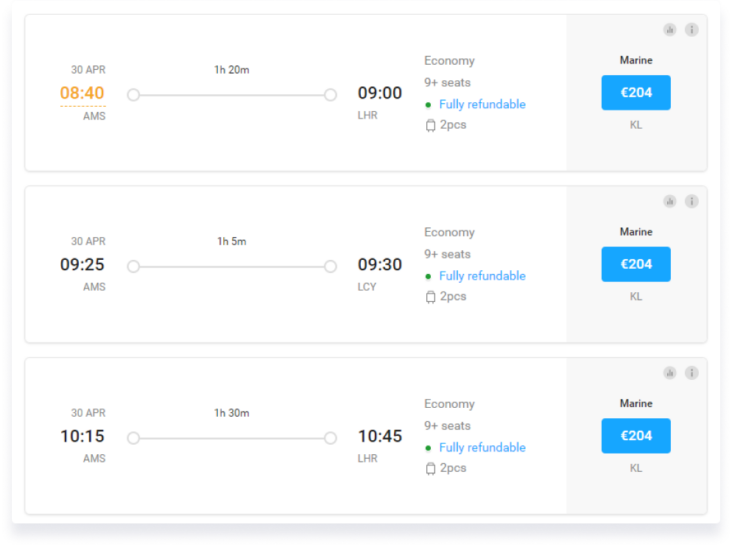Open info icon on 08:40 flight
Viewport: 732px width, 547px height.
tap(691, 30)
